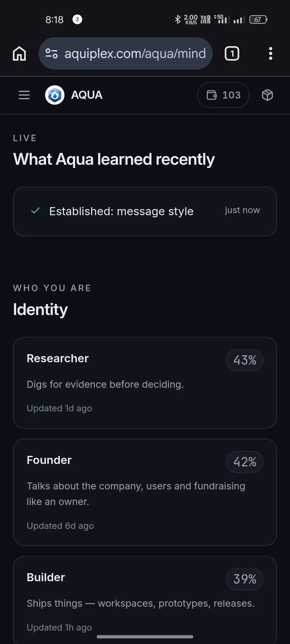290x644 pixels.
Task: Tap the notification count badge in status bar
Action: [x=77, y=19]
